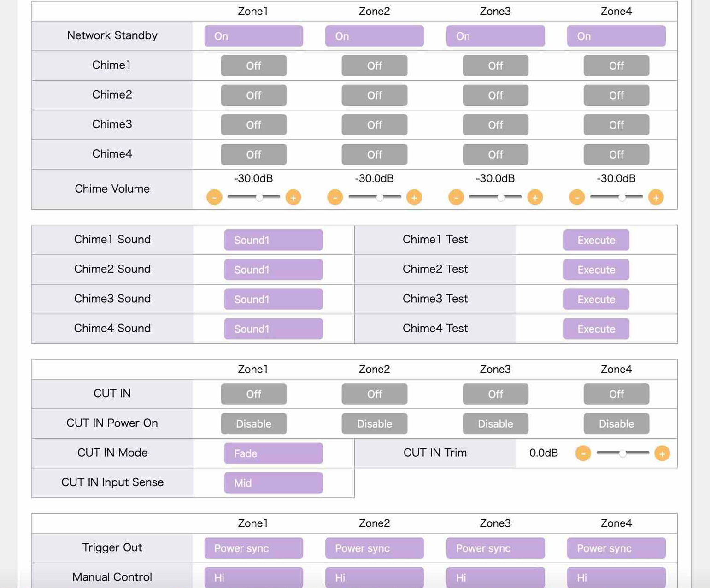
Task: Toggle Chime4 for Zone1
Action: click(x=253, y=154)
